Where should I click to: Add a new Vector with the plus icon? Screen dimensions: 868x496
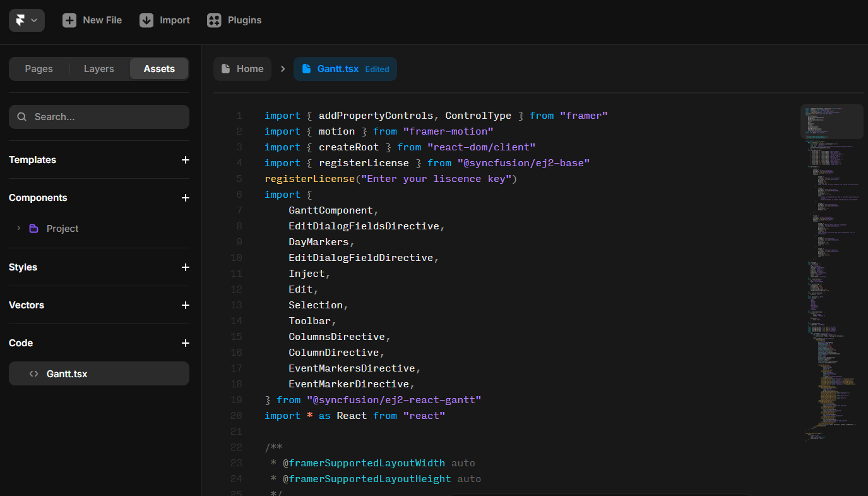coord(185,305)
